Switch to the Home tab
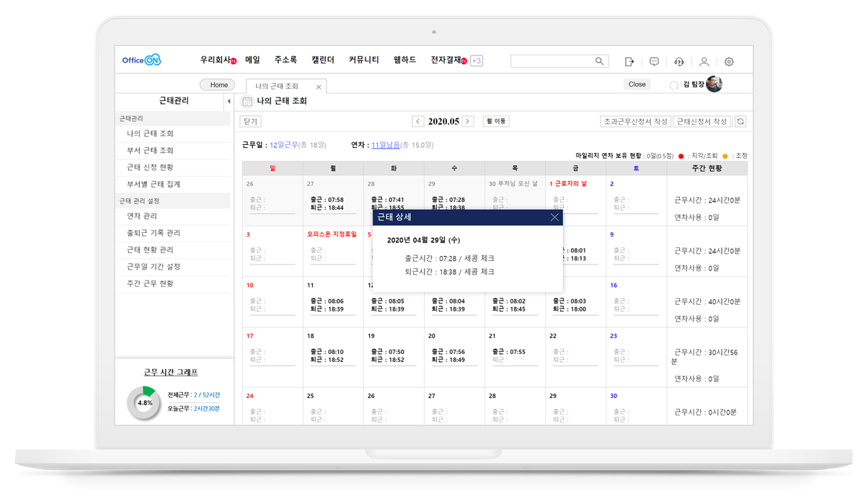The image size is (868, 496). point(218,85)
